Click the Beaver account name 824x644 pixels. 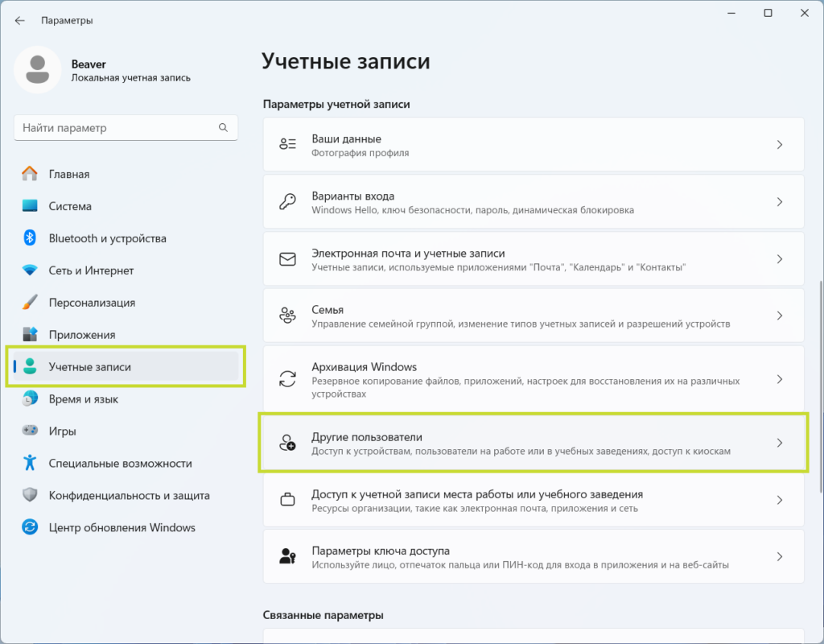[89, 64]
